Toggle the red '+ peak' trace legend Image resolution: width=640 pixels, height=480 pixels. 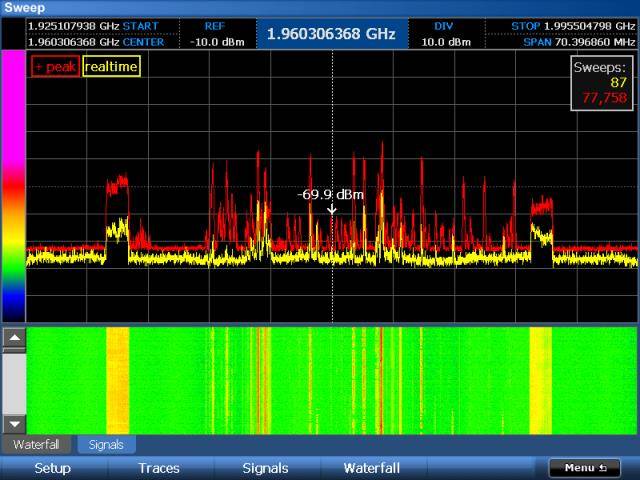[54, 67]
